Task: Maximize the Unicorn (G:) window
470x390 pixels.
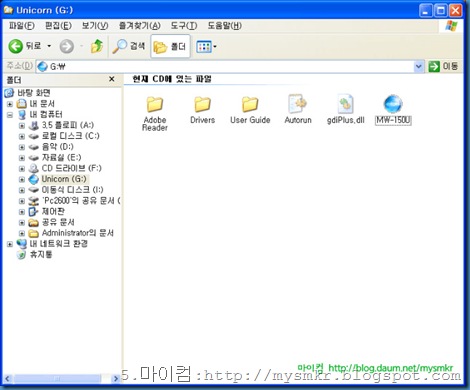Action: pyautogui.click(x=441, y=11)
